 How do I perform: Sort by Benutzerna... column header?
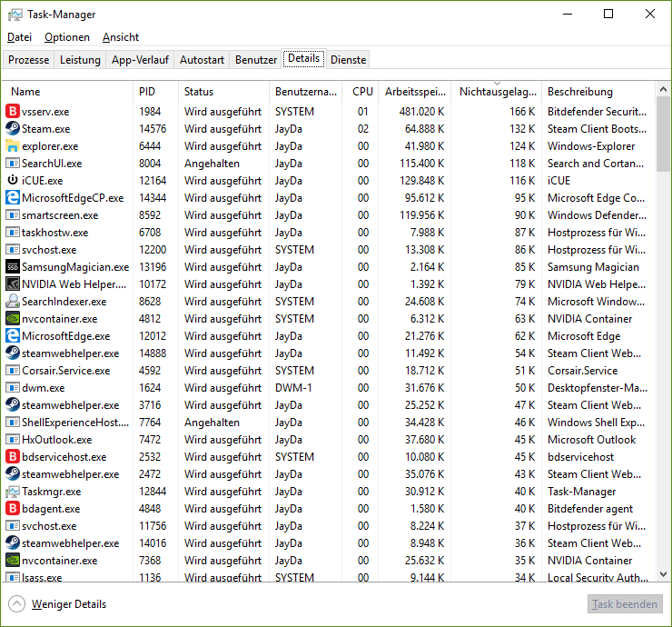(x=305, y=92)
